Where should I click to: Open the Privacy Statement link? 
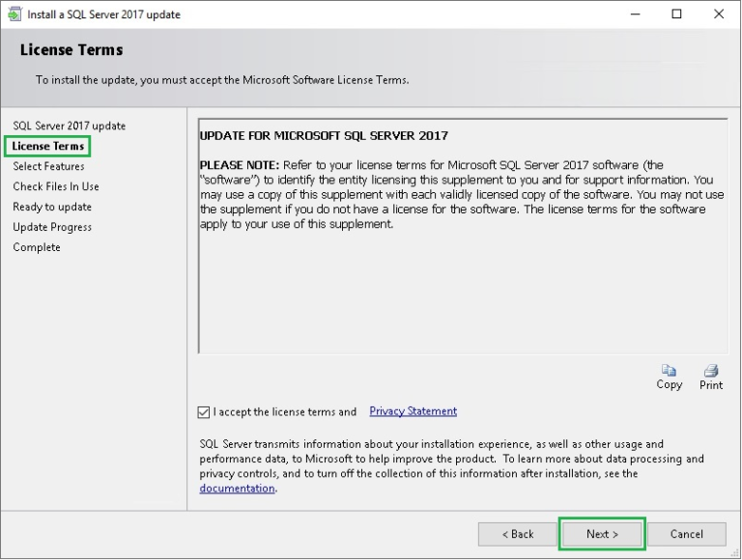click(414, 411)
